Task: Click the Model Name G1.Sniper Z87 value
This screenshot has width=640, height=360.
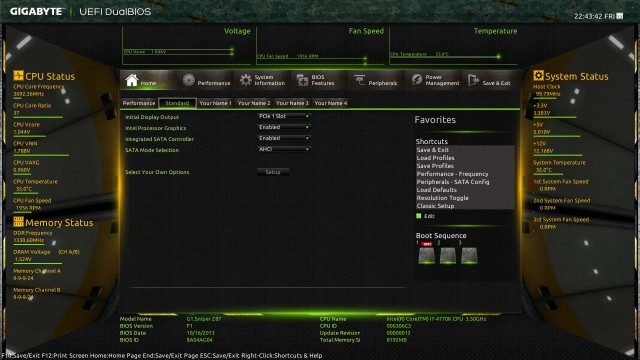Action: click(204, 319)
